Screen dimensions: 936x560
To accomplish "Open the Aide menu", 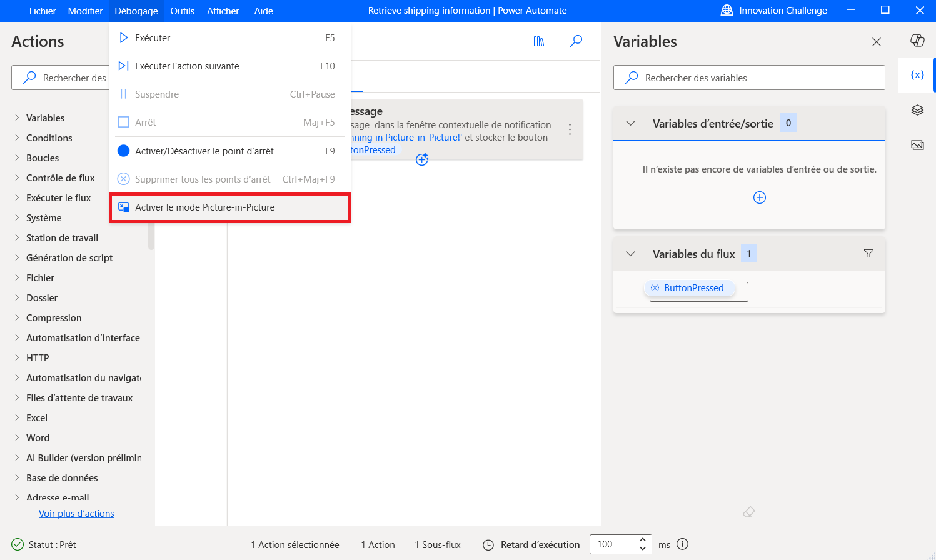I will point(264,11).
